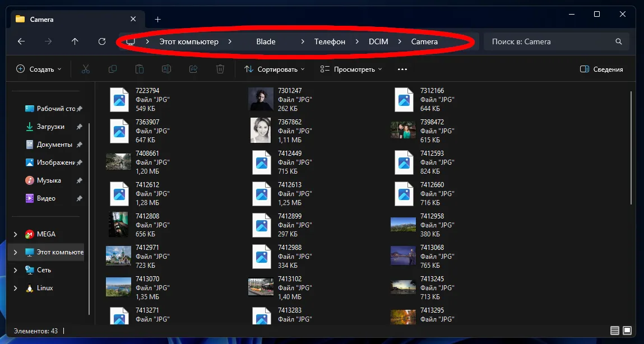Expand the MEGA tree node

coord(16,234)
